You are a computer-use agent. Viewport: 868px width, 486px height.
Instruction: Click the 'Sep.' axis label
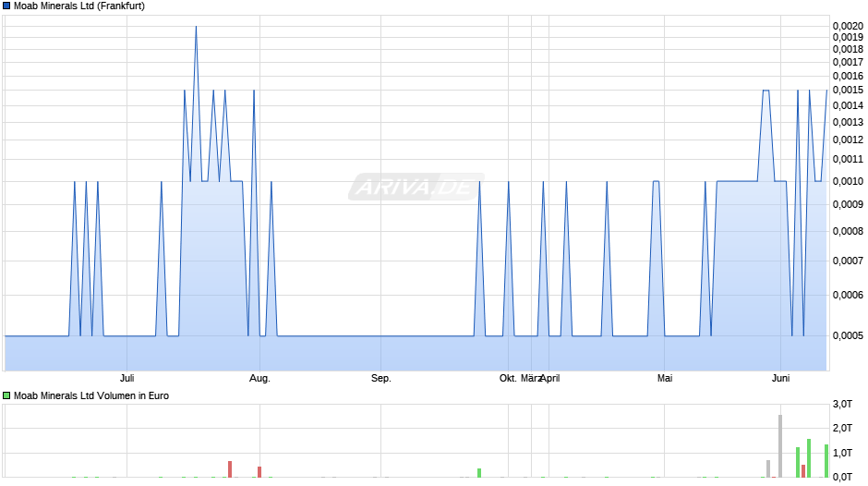point(380,378)
